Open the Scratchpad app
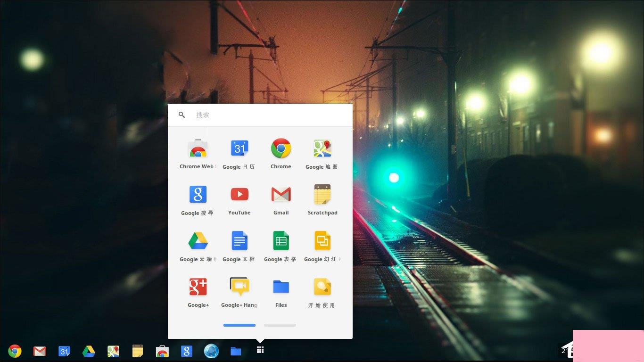Screen dimensions: 644x362 coord(322,199)
